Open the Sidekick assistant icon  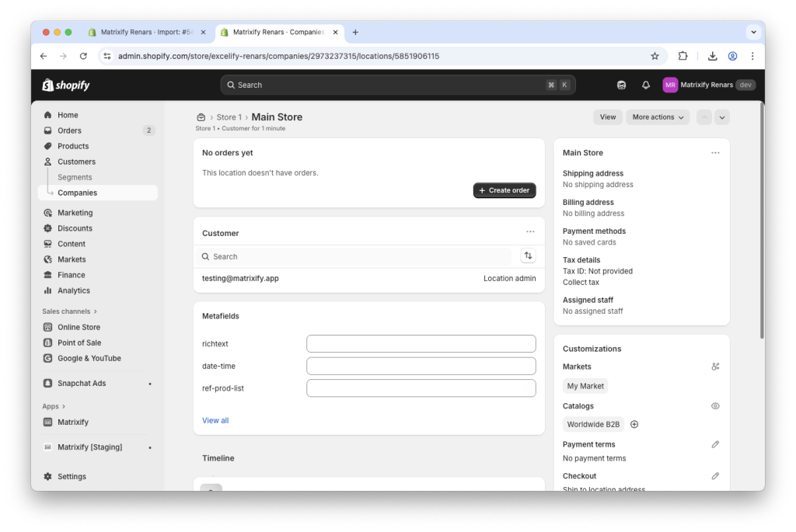(621, 85)
